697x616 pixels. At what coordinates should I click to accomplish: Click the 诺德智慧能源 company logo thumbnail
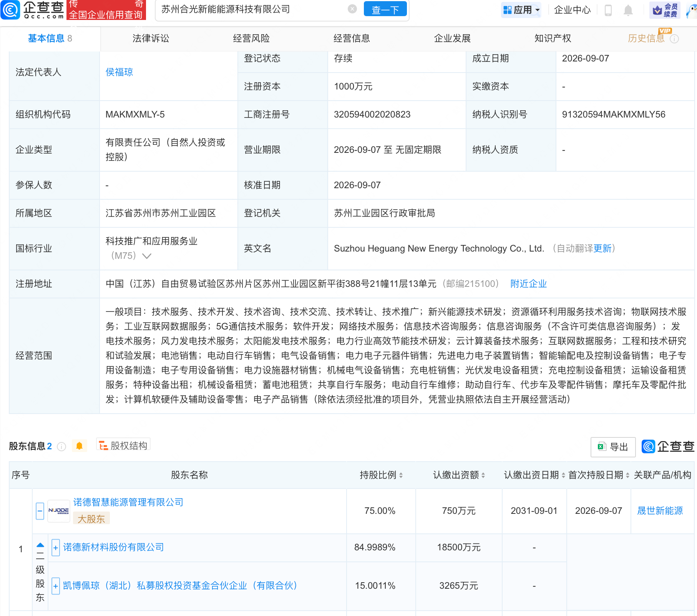coord(59,511)
